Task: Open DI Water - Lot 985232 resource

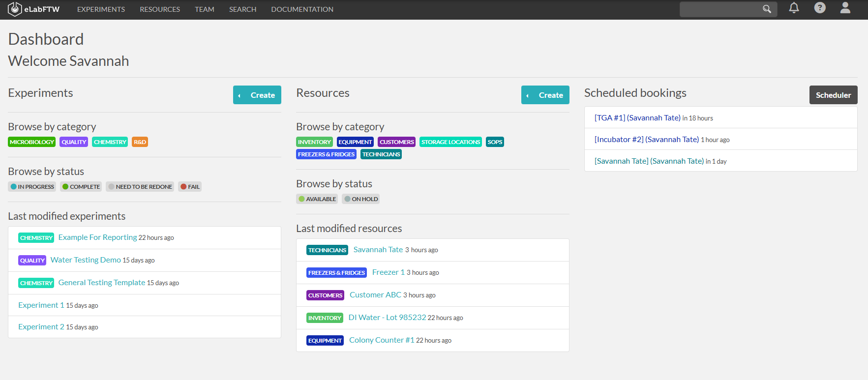Action: pyautogui.click(x=387, y=318)
